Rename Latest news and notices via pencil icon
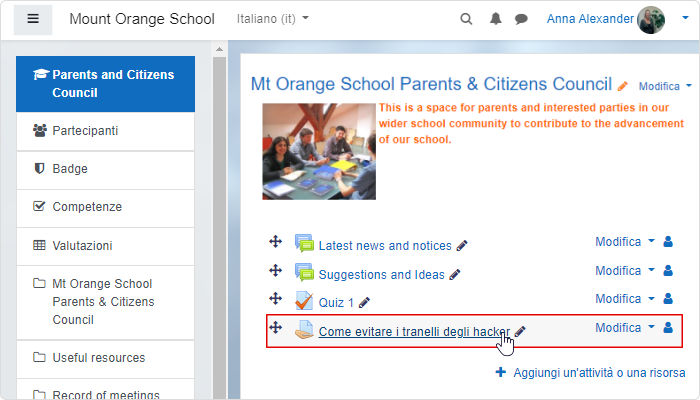The height and width of the screenshot is (400, 700). [462, 246]
